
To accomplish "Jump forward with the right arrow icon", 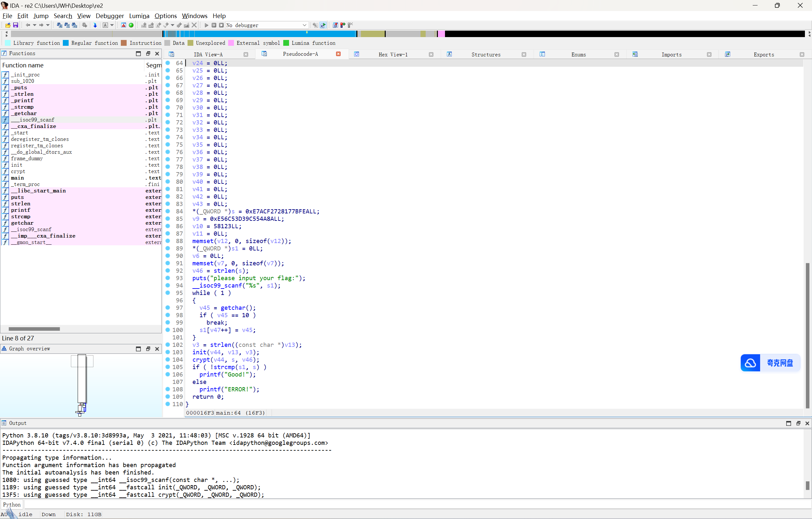I will (x=41, y=25).
